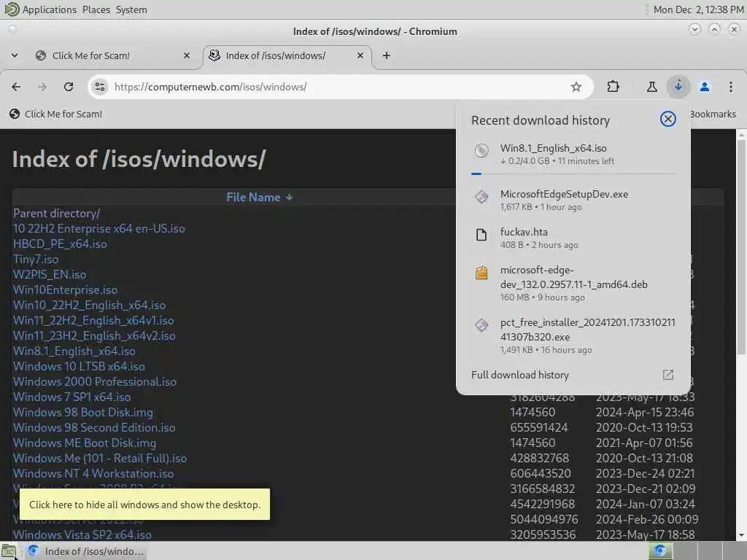Select the Win8.1_English_x64.iso download entry
Viewport: 747px width, 560px height.
pos(573,156)
